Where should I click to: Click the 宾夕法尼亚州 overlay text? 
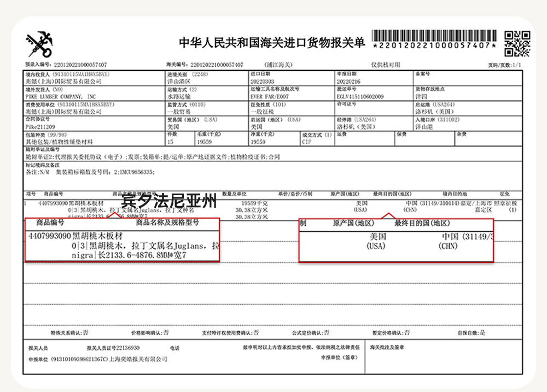pos(170,201)
